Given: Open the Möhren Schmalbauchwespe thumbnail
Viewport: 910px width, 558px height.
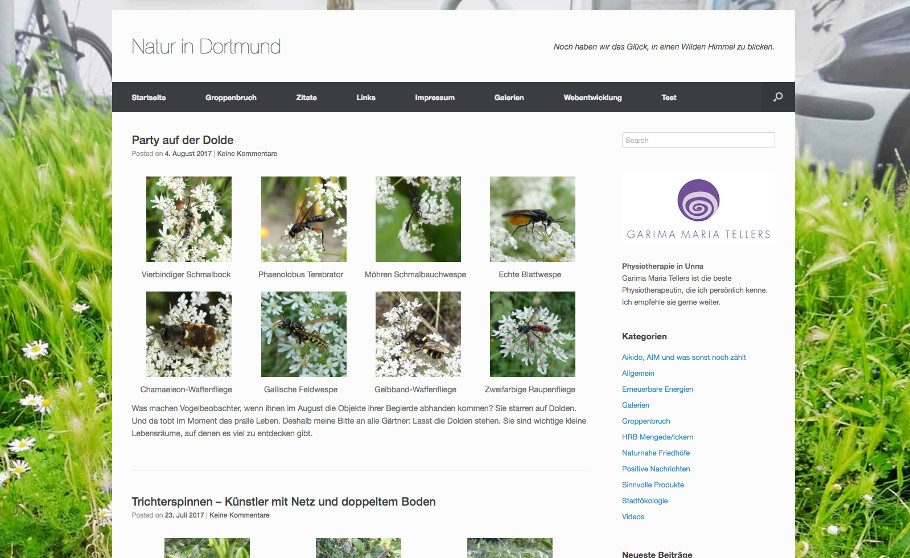Looking at the screenshot, I should click(418, 219).
